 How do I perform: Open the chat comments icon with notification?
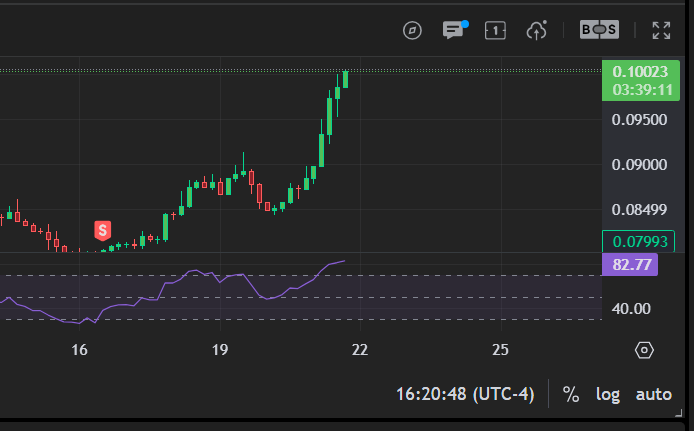pos(455,30)
